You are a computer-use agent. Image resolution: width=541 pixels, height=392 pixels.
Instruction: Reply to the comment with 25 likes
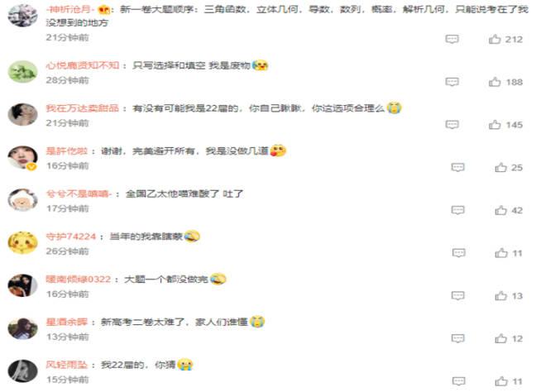pyautogui.click(x=457, y=167)
